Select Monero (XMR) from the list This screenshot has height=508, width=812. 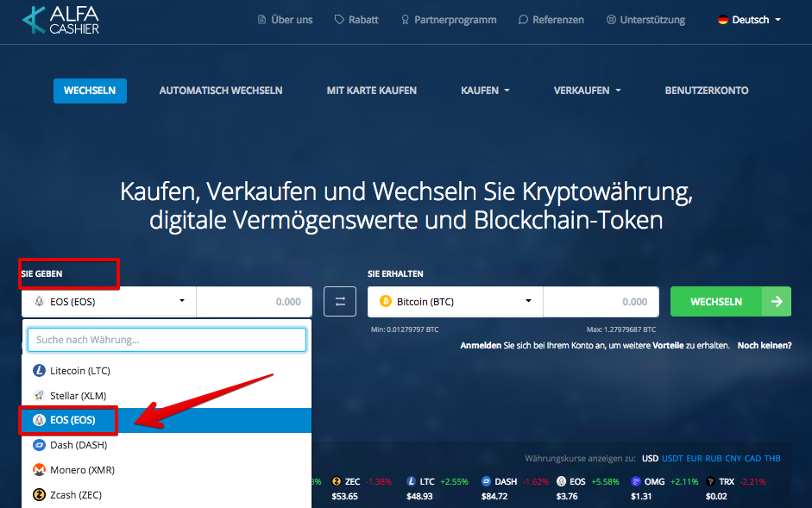coord(167,470)
